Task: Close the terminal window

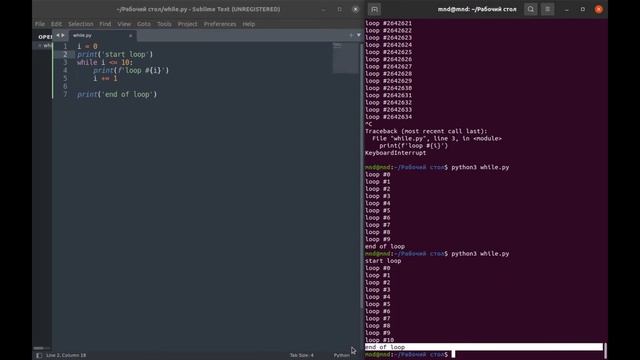Action: pos(599,9)
